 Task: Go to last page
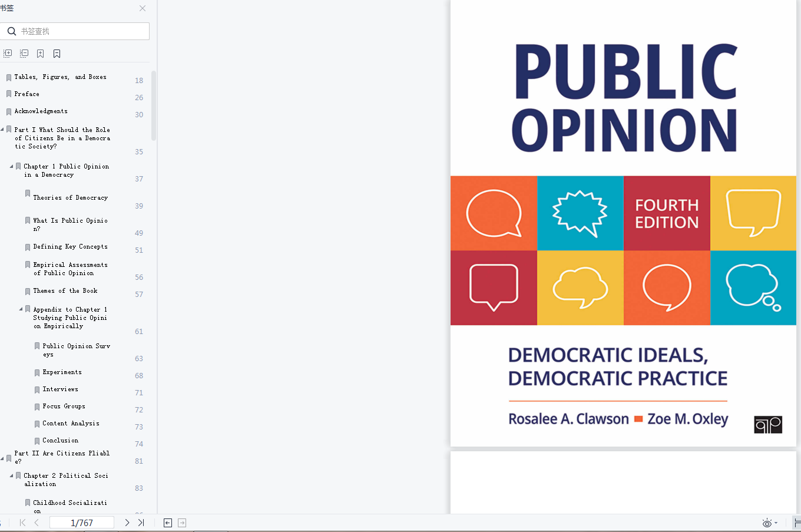[141, 523]
